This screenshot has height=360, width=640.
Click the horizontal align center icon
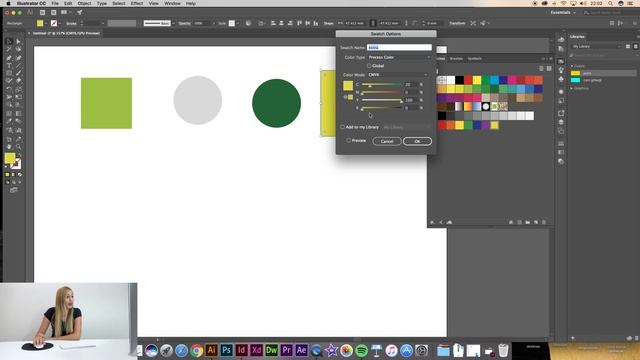pos(281,23)
